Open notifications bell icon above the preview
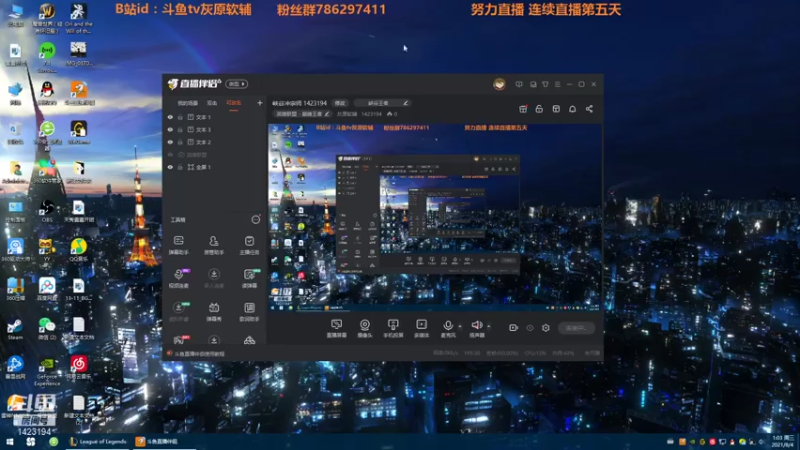This screenshot has width=800, height=450. [x=572, y=109]
